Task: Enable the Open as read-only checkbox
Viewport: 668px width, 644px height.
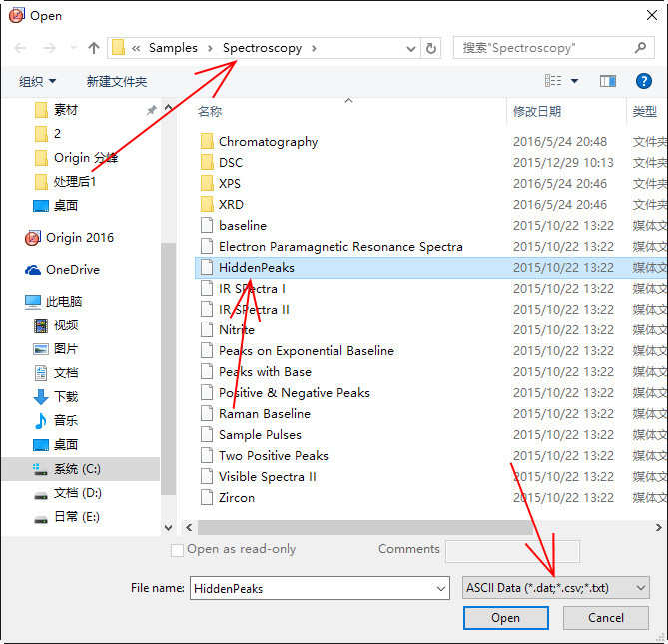Action: pyautogui.click(x=178, y=550)
